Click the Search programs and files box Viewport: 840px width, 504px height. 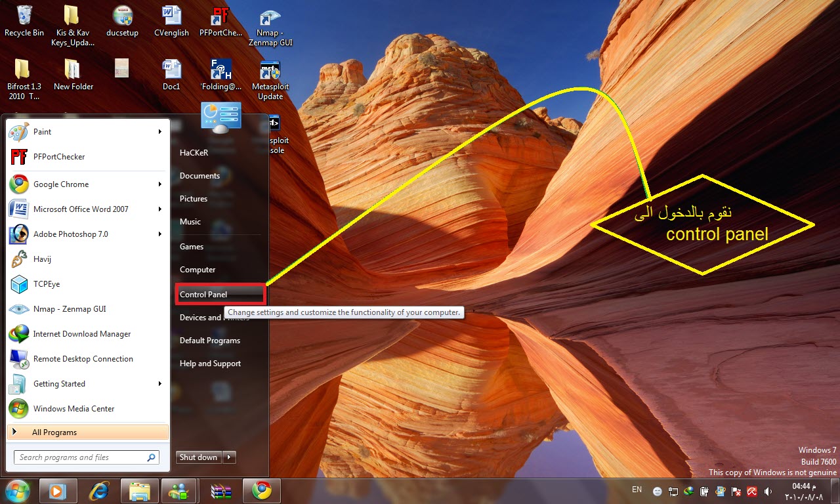click(x=86, y=457)
